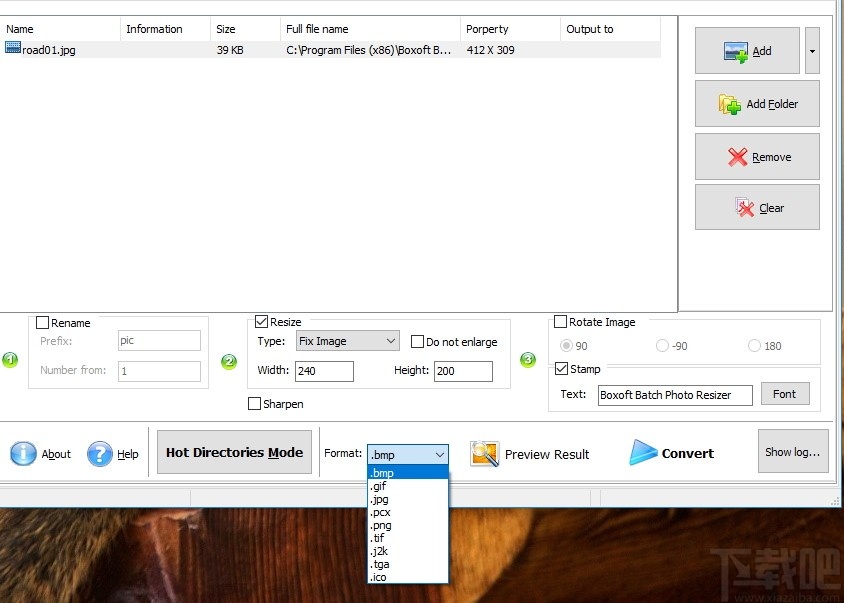
Task: Sort by the Information column header
Action: 165,29
